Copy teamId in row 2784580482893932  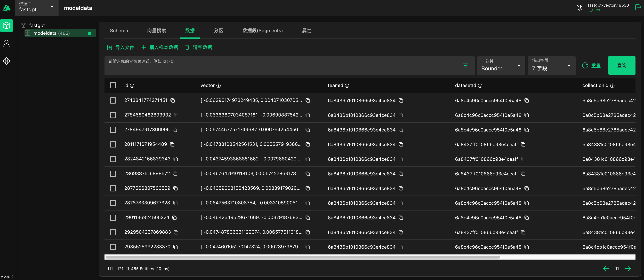click(x=401, y=115)
